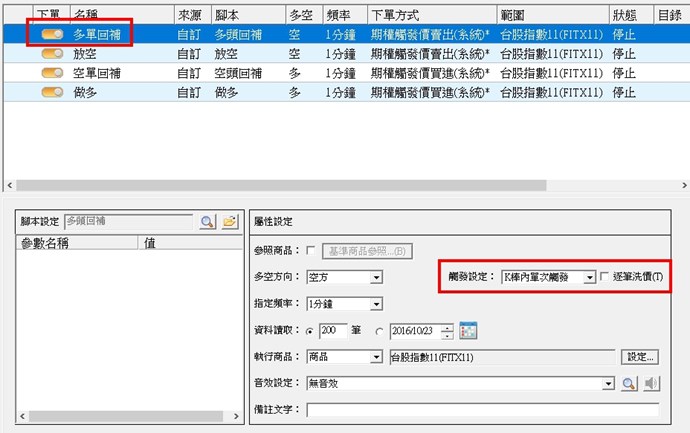Expand the 音效設定 dropdown
The image size is (690, 433).
pos(608,383)
